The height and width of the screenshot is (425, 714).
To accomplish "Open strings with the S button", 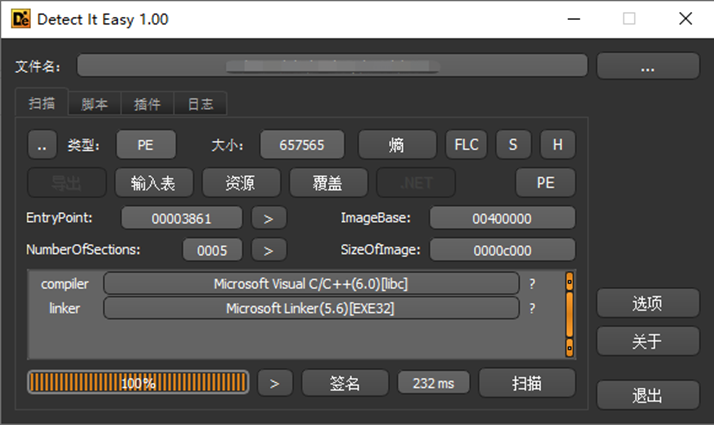I will [x=513, y=145].
